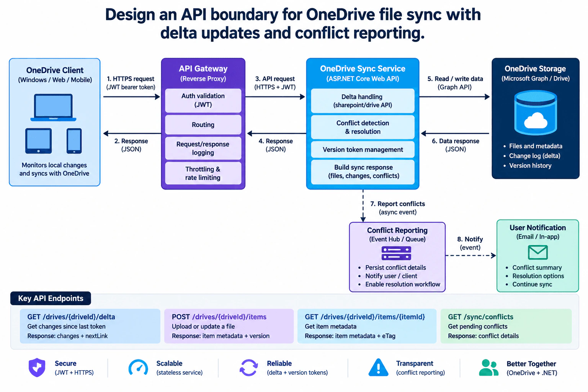Click the Better Together people icon
The height and width of the screenshot is (392, 588).
[488, 367]
